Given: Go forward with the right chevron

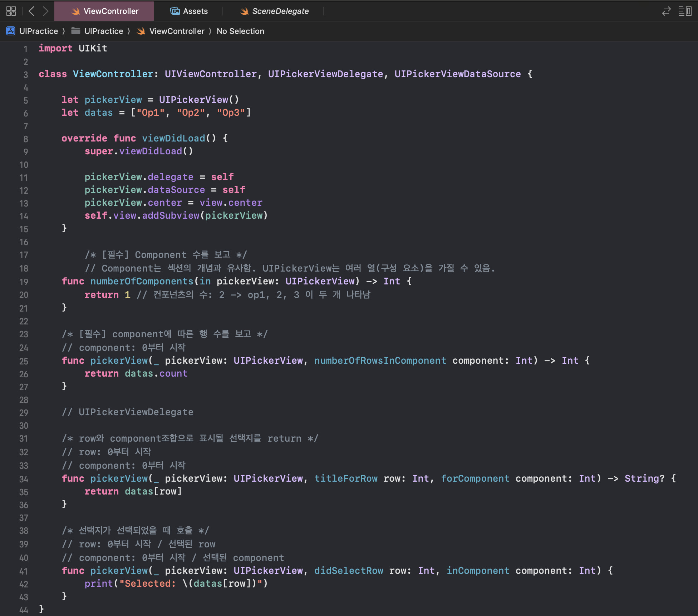Looking at the screenshot, I should click(45, 11).
